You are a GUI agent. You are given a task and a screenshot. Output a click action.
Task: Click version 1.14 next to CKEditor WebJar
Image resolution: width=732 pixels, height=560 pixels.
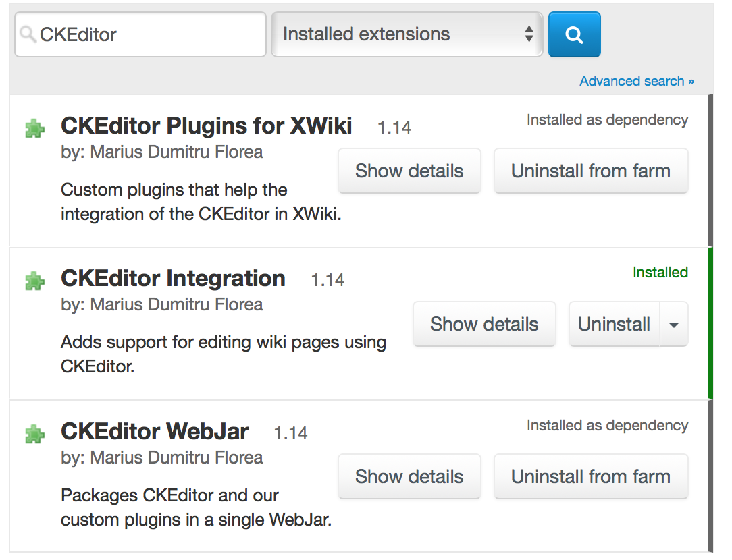[x=290, y=433]
